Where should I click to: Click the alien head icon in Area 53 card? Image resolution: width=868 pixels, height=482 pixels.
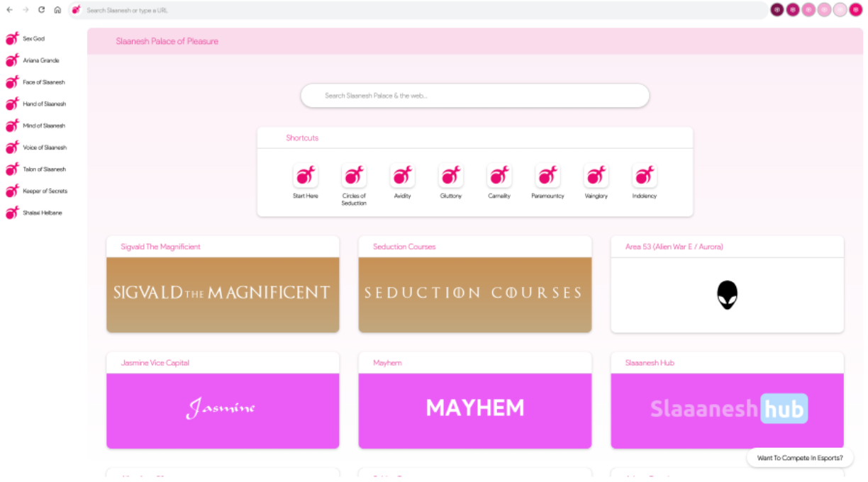pyautogui.click(x=727, y=295)
